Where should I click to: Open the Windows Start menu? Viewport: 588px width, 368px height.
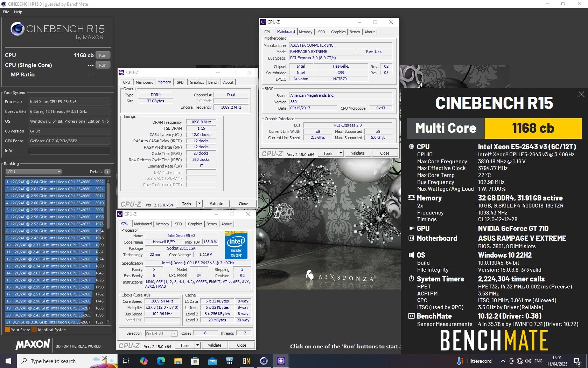point(8,361)
